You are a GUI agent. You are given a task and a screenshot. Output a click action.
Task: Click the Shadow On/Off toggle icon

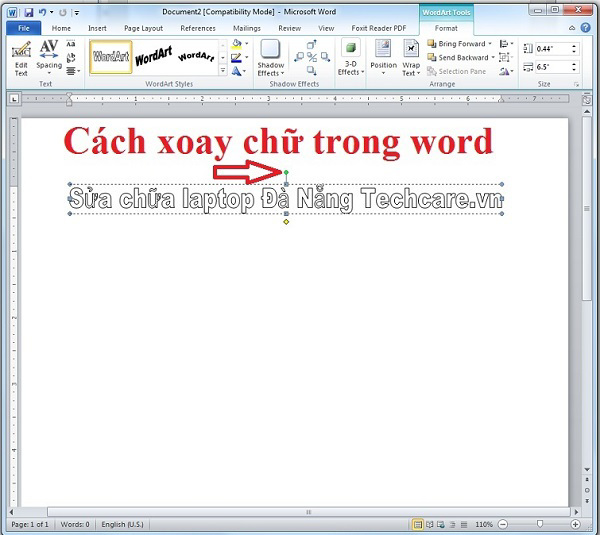(x=312, y=58)
